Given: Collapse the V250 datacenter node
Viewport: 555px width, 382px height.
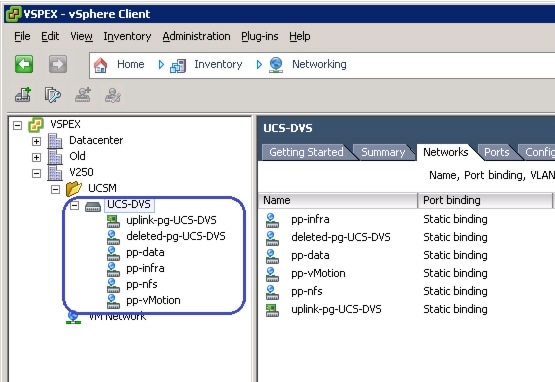Looking at the screenshot, I should click(x=36, y=173).
